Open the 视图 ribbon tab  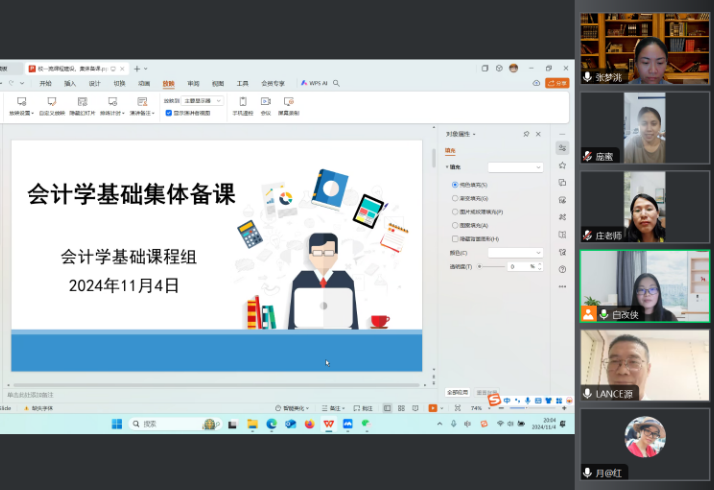(218, 84)
